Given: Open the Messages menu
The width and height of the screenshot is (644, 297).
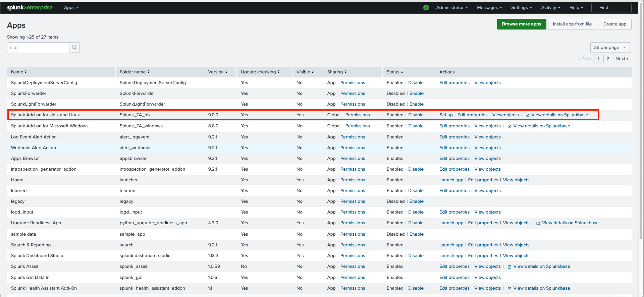Looking at the screenshot, I should (489, 7).
